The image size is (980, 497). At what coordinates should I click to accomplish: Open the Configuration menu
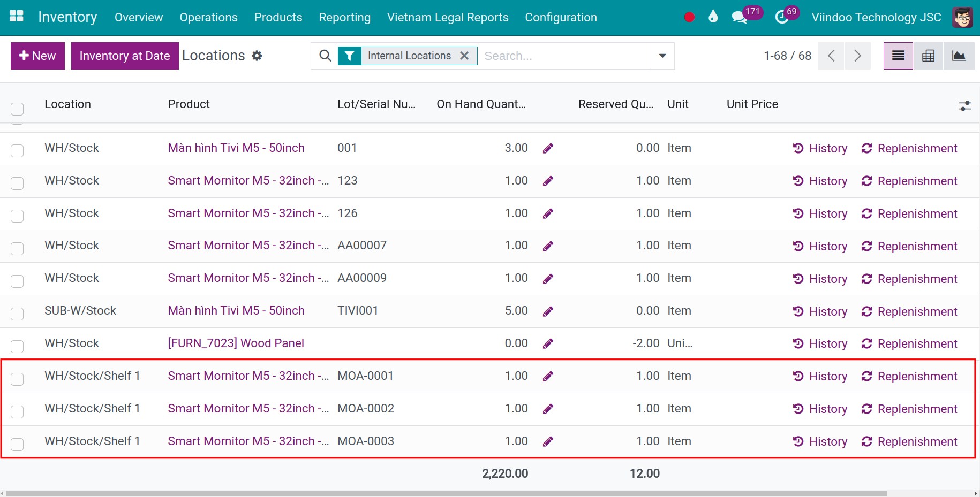tap(561, 17)
